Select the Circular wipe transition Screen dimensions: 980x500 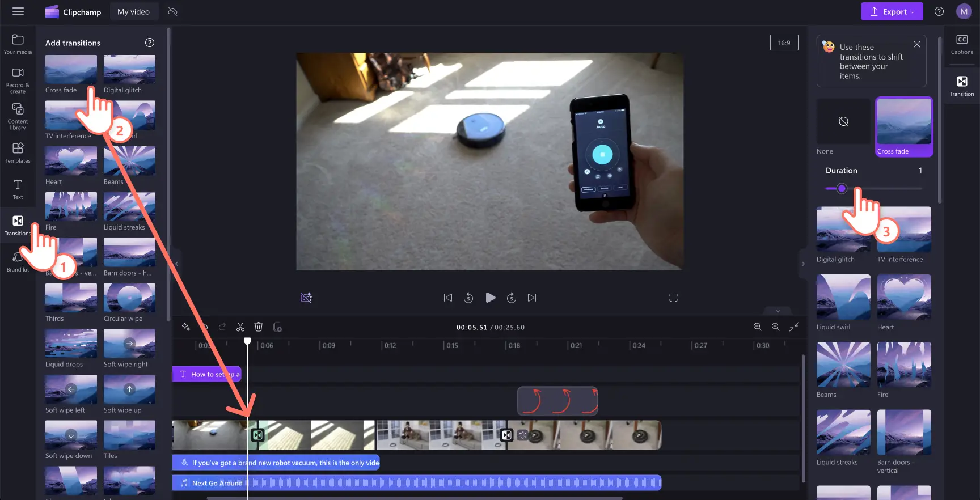pos(129,298)
